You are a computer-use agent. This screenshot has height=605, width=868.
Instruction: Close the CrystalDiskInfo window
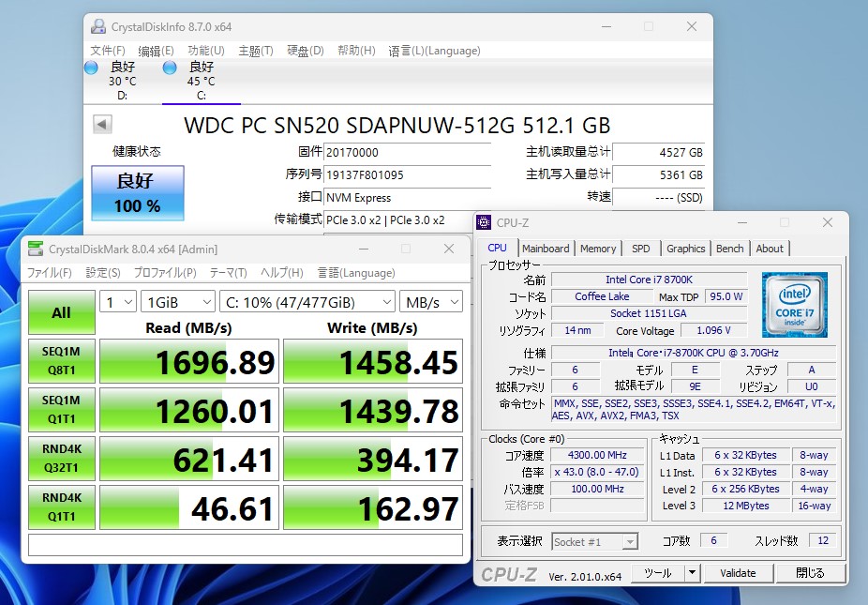click(x=692, y=26)
